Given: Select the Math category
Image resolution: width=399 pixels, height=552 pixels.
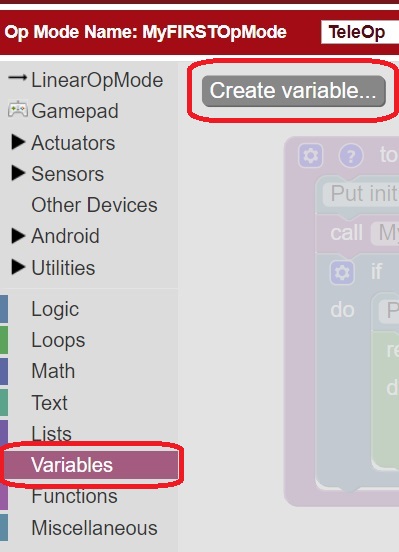Looking at the screenshot, I should click(53, 371).
